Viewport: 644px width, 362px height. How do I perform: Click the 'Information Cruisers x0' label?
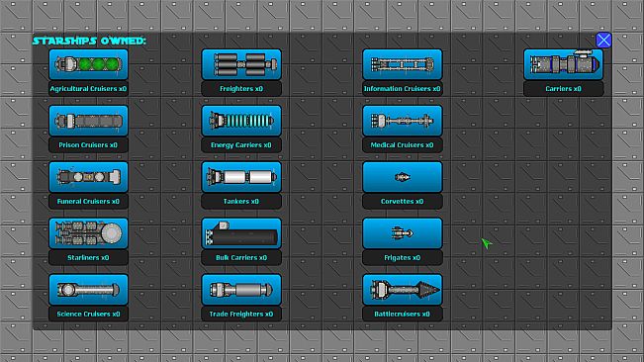click(x=403, y=89)
